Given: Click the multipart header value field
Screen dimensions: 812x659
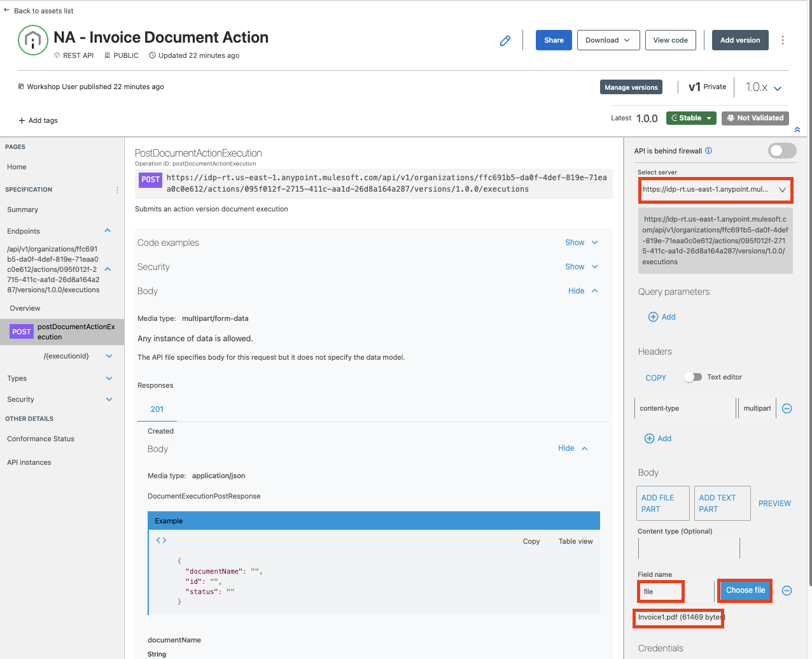Looking at the screenshot, I should point(757,408).
